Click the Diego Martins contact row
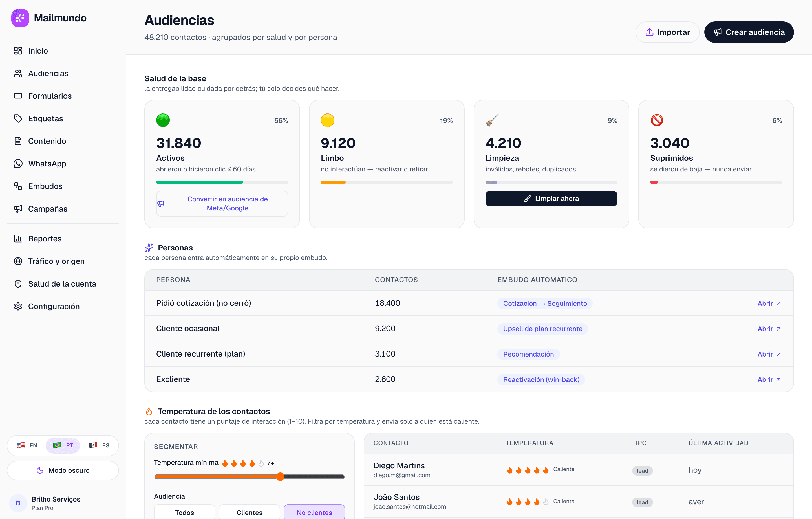 click(579, 470)
